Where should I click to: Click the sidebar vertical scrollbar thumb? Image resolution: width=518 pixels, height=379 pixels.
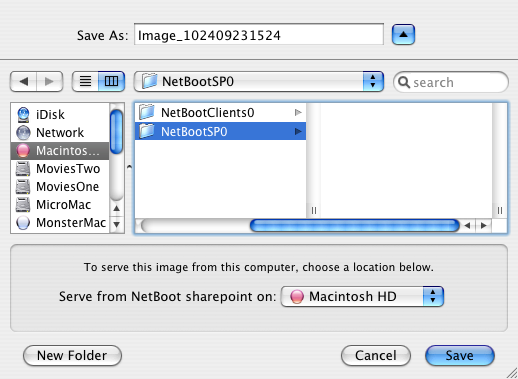coord(116,132)
